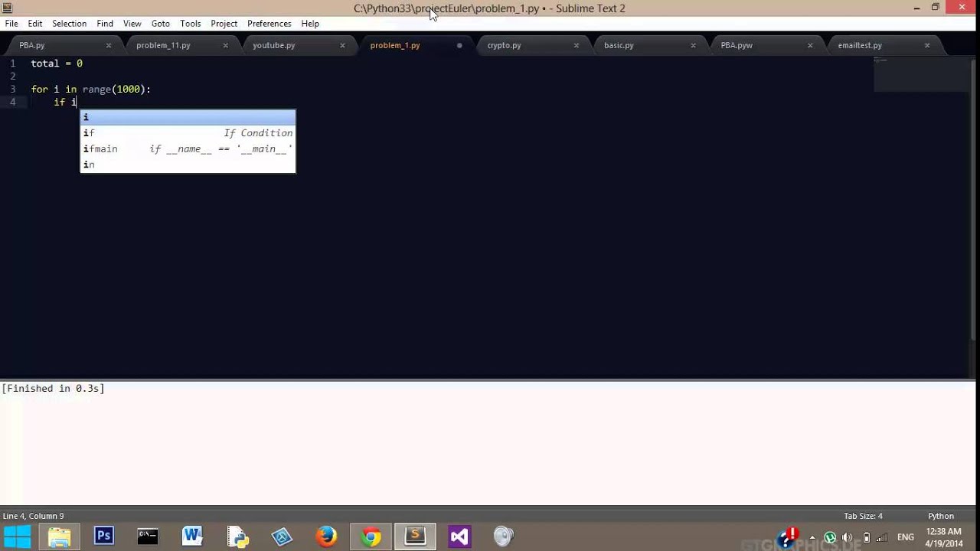Close the problem_11.py tab
The image size is (980, 551).
coord(225,45)
